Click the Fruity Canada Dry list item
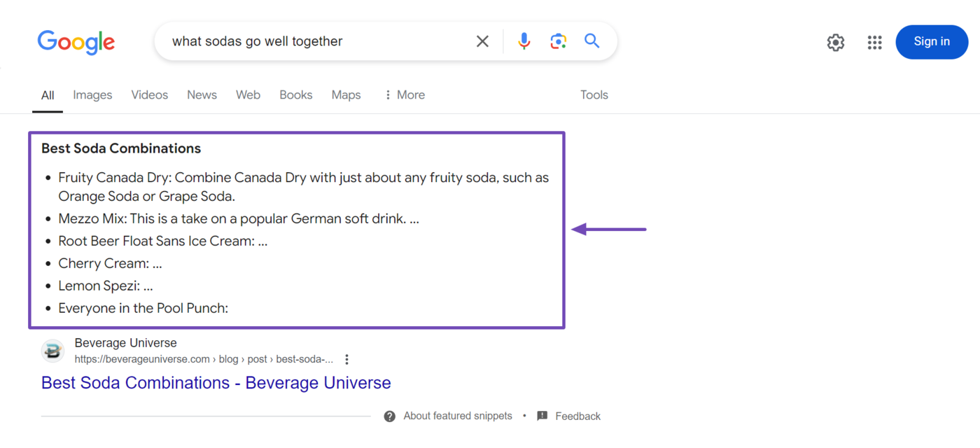Screen dimensions: 980x448 click(x=303, y=187)
